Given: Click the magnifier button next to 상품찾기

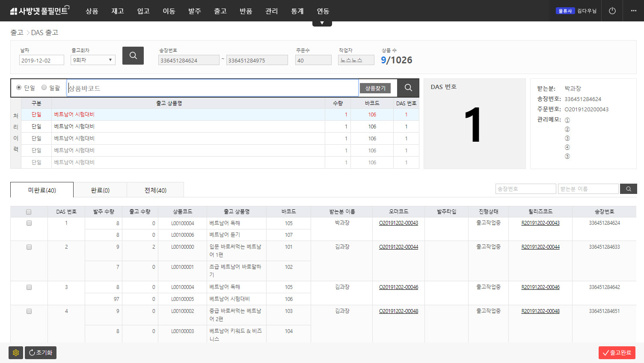Looking at the screenshot, I should (408, 88).
